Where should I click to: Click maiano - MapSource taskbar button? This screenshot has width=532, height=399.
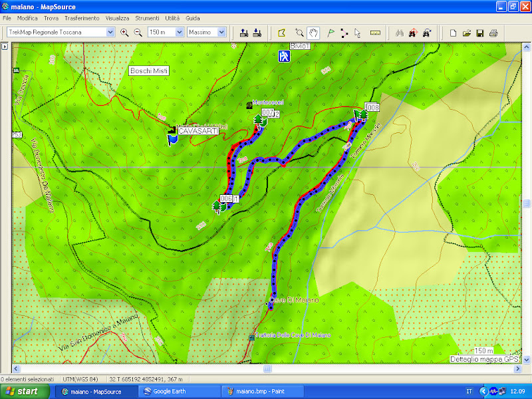(x=96, y=392)
